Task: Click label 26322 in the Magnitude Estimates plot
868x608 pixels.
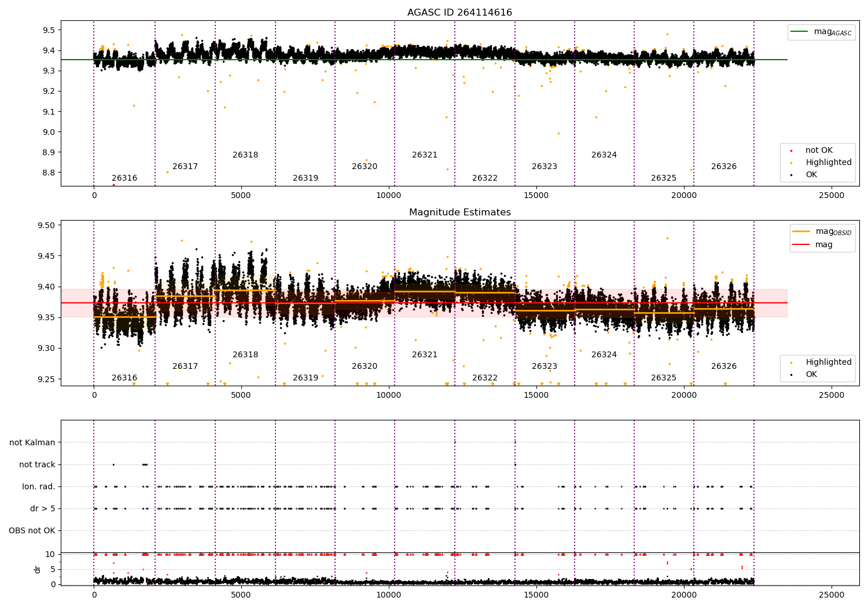Action: click(485, 378)
